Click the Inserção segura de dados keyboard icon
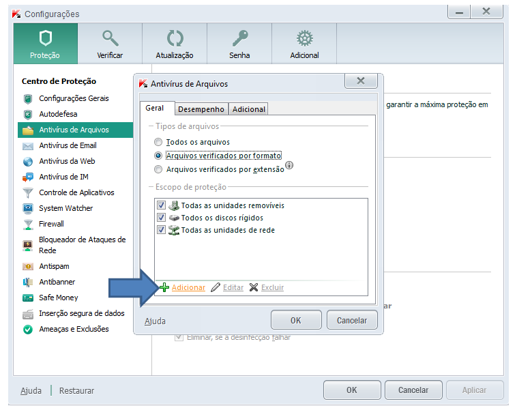 coord(28,315)
